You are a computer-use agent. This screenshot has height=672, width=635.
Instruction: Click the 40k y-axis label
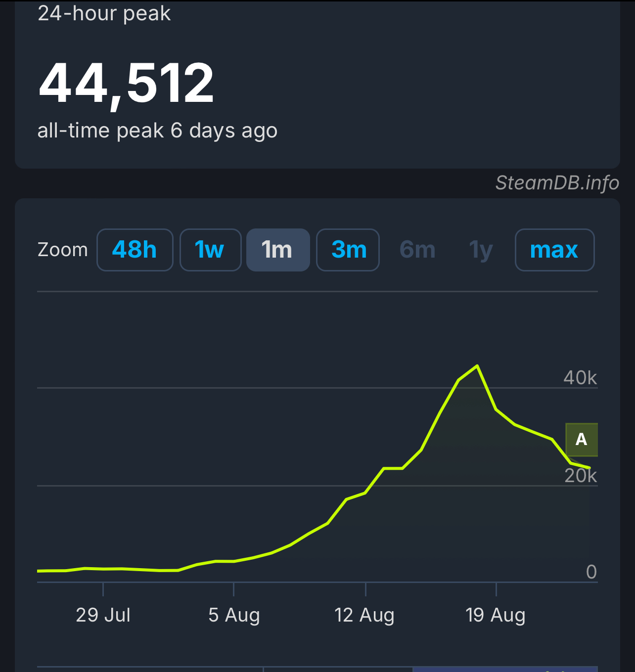tap(580, 378)
